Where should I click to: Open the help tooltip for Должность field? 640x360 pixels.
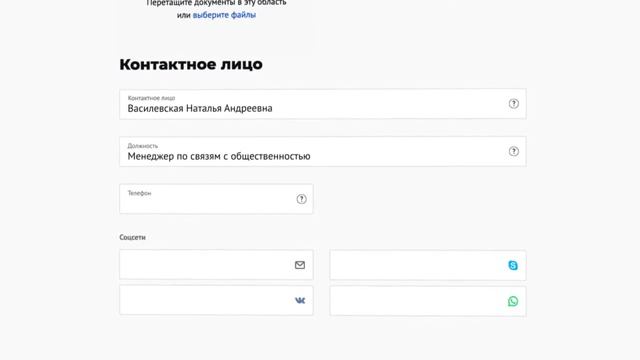(x=513, y=151)
